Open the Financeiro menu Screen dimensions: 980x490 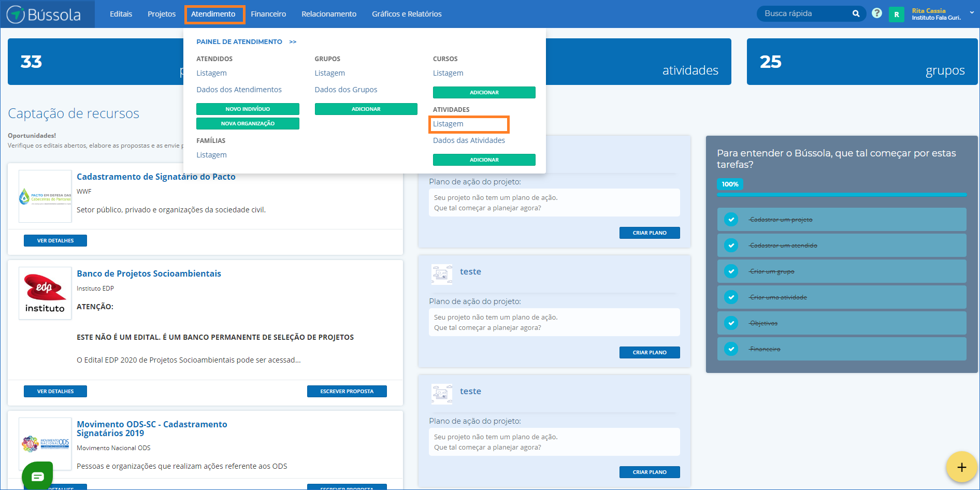point(268,14)
